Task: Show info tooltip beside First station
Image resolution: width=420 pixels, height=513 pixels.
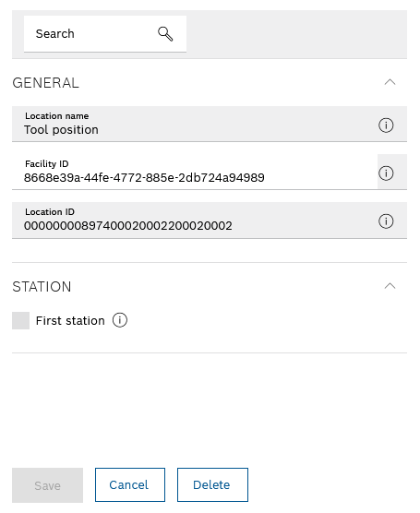Action: (120, 320)
